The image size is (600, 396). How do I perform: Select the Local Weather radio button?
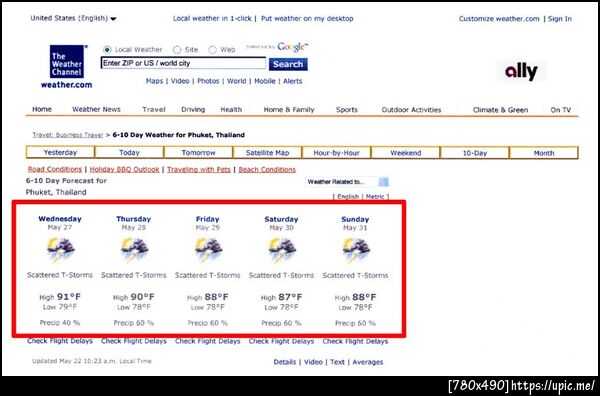[x=107, y=50]
